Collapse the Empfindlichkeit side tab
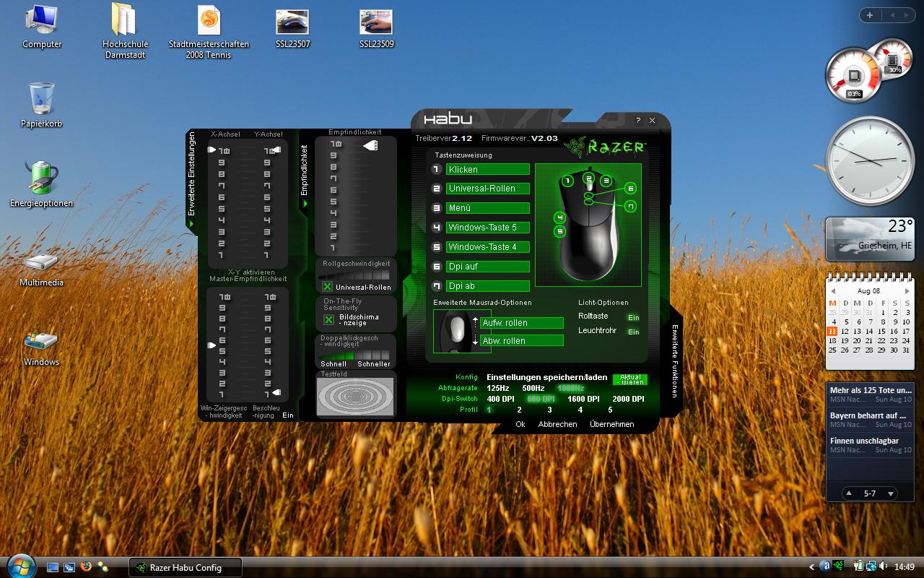The height and width of the screenshot is (578, 924). coord(304,175)
